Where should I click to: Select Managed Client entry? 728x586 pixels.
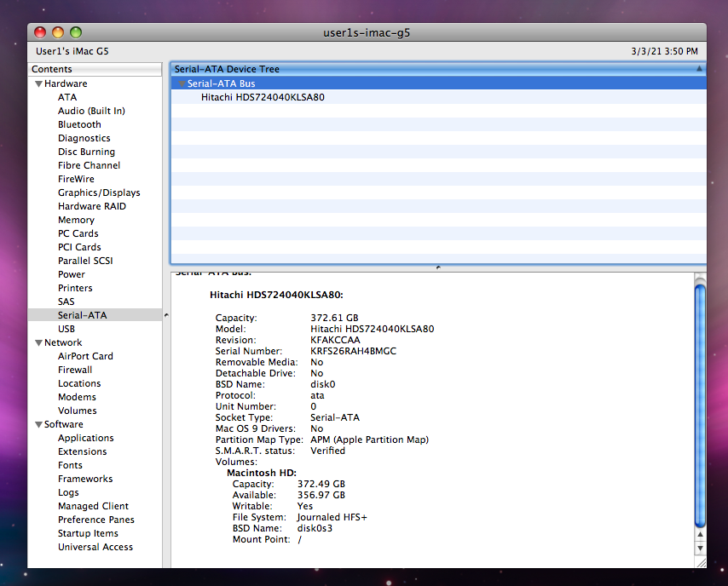(x=93, y=506)
